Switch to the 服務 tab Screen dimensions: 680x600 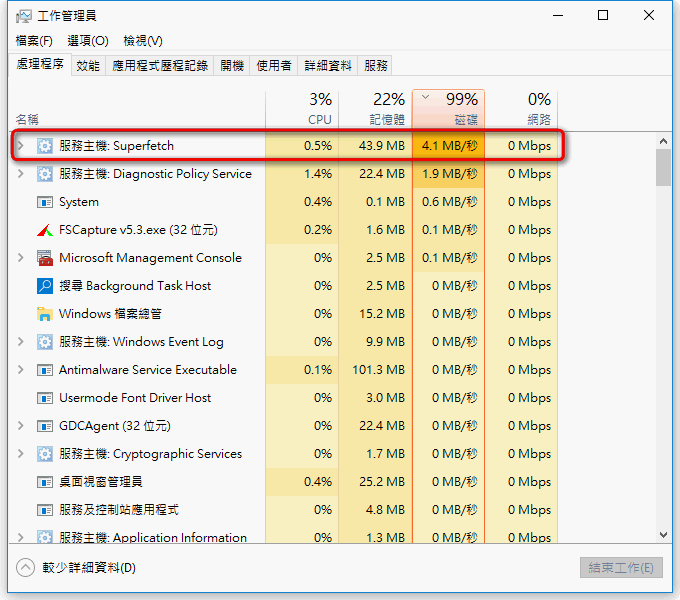point(376,66)
